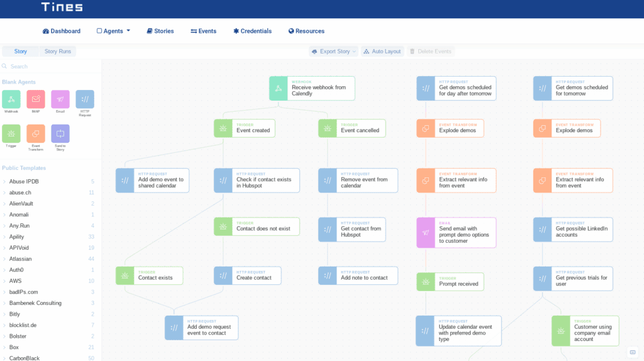Click the icon in the canvas bottom-right corner
644x361 pixels.
pos(633,352)
